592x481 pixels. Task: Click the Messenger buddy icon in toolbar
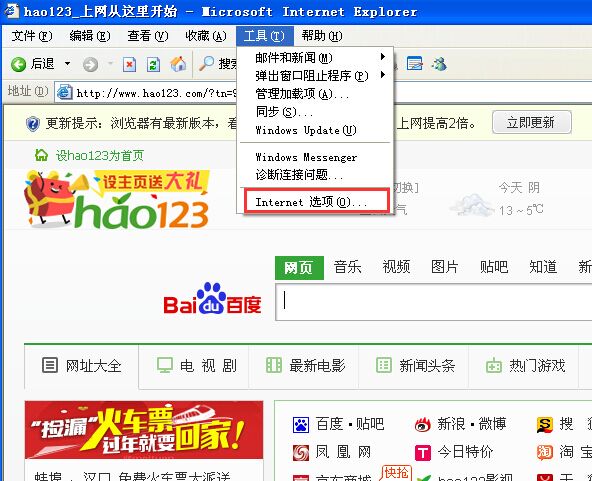(439, 64)
